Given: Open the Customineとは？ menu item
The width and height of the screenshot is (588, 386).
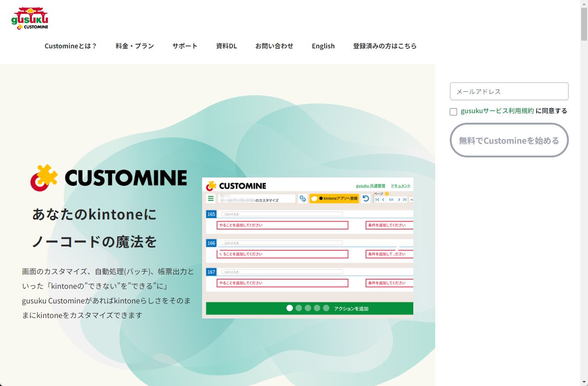Looking at the screenshot, I should click(x=71, y=46).
